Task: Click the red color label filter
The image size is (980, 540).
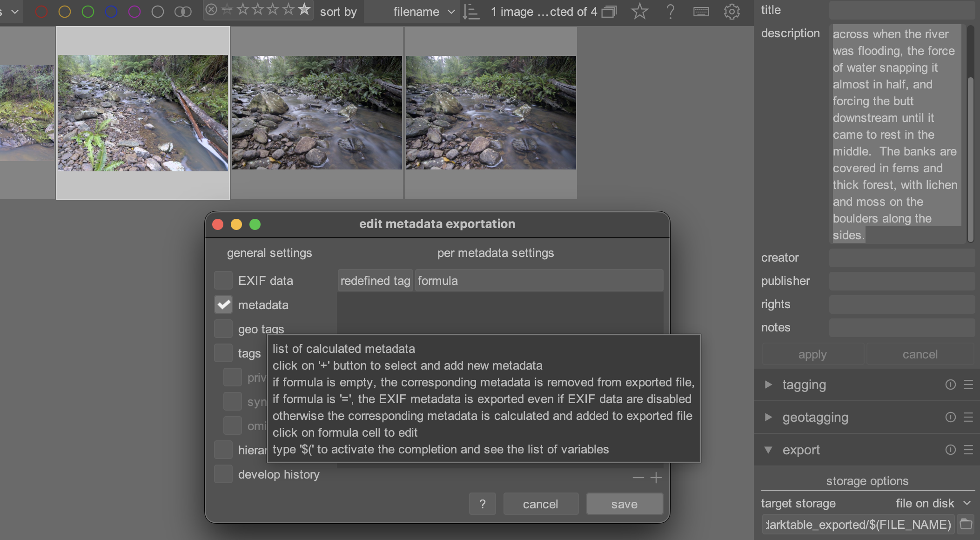Action: (41, 12)
